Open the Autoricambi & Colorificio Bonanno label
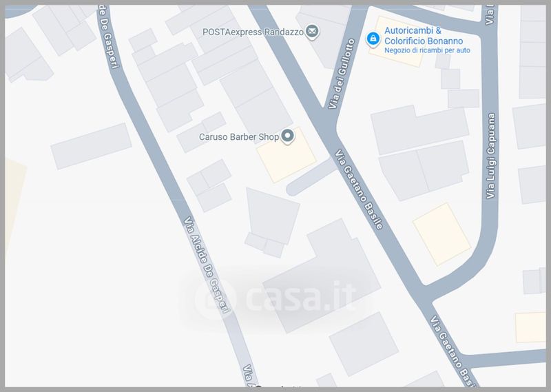Viewport: 551px width, 392px height. coord(424,36)
